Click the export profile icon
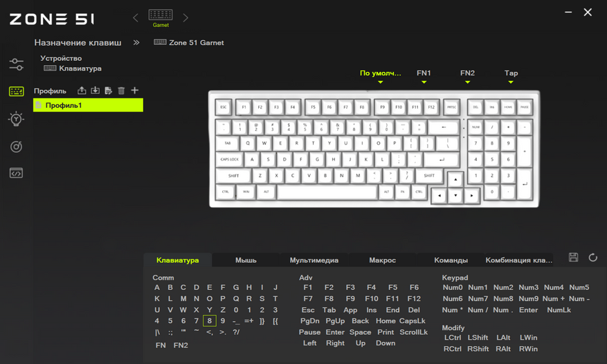Viewport: 607px width, 364px height. pos(82,91)
